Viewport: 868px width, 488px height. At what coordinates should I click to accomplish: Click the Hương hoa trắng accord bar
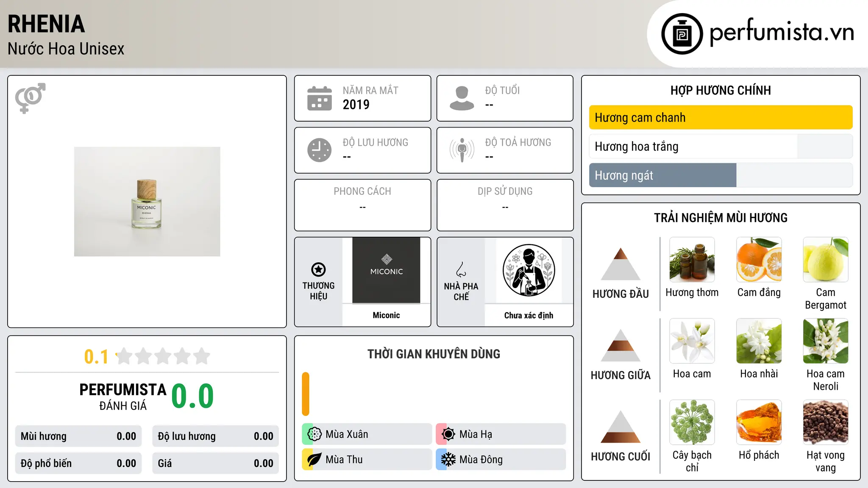tap(721, 146)
